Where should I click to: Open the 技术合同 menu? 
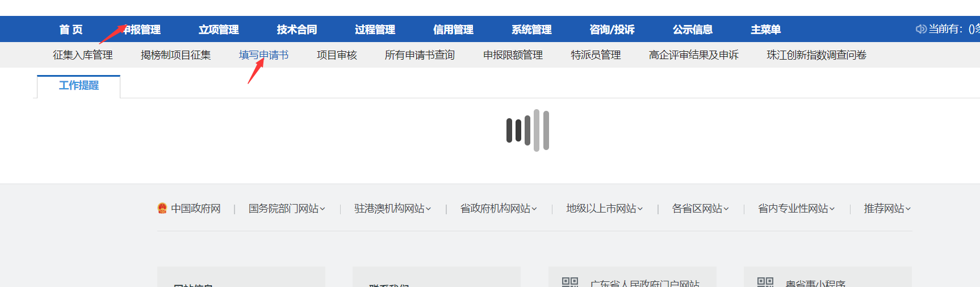(x=297, y=30)
